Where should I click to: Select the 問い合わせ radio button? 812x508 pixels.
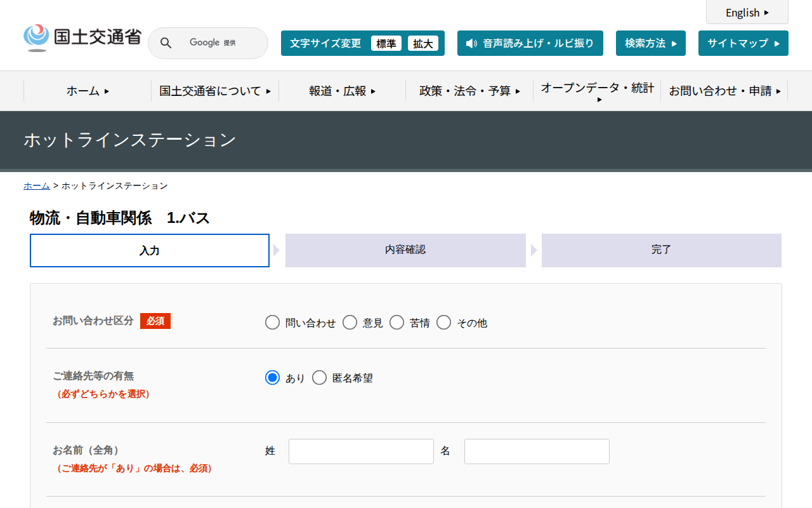(x=272, y=323)
